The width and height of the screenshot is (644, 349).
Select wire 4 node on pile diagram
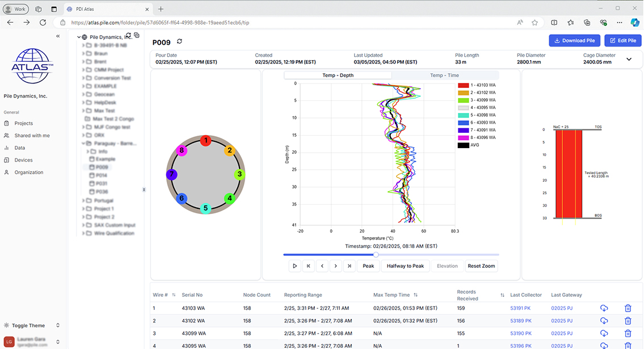(x=230, y=198)
